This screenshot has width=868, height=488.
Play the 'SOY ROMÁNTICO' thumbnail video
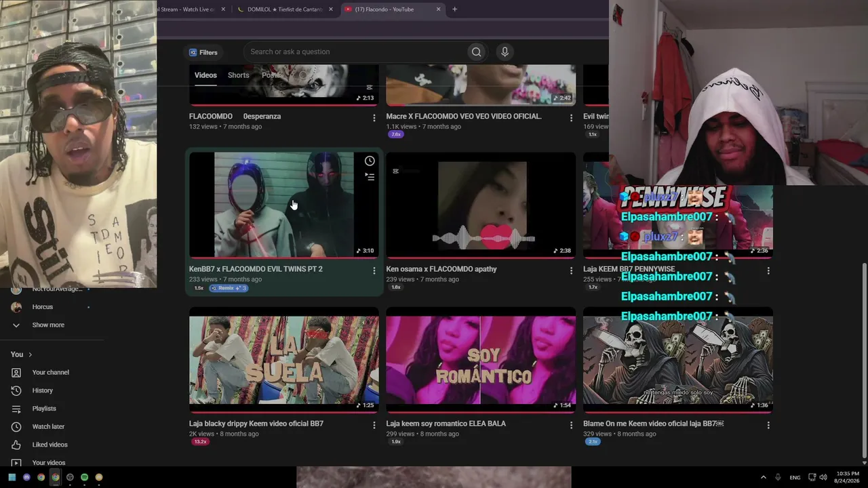tap(481, 359)
